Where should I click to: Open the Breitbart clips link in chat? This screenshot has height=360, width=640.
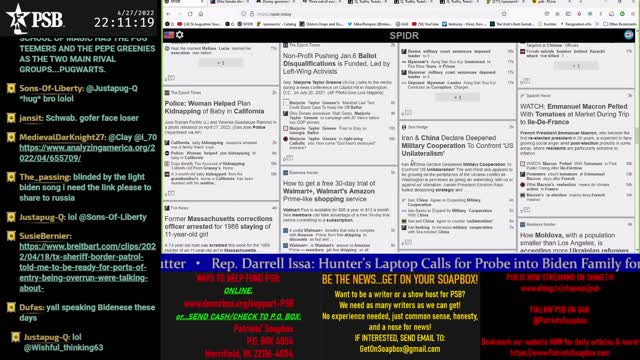point(87,267)
